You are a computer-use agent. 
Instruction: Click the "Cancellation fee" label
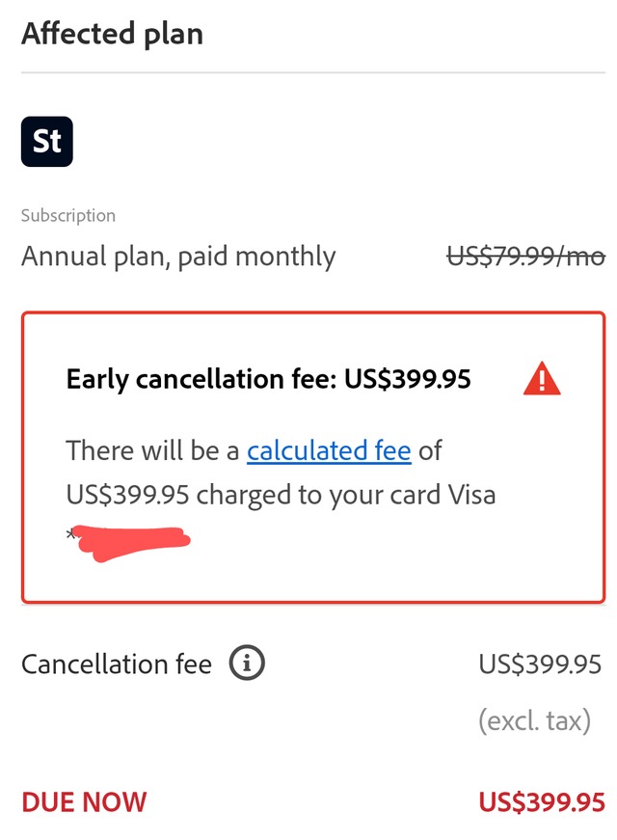[117, 664]
